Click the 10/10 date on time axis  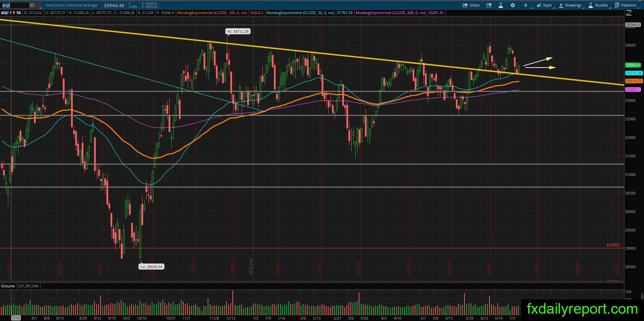142,318
